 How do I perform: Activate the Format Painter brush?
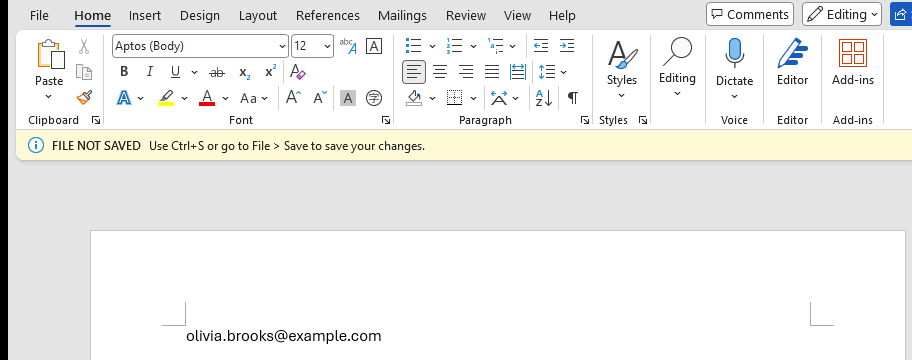click(84, 97)
